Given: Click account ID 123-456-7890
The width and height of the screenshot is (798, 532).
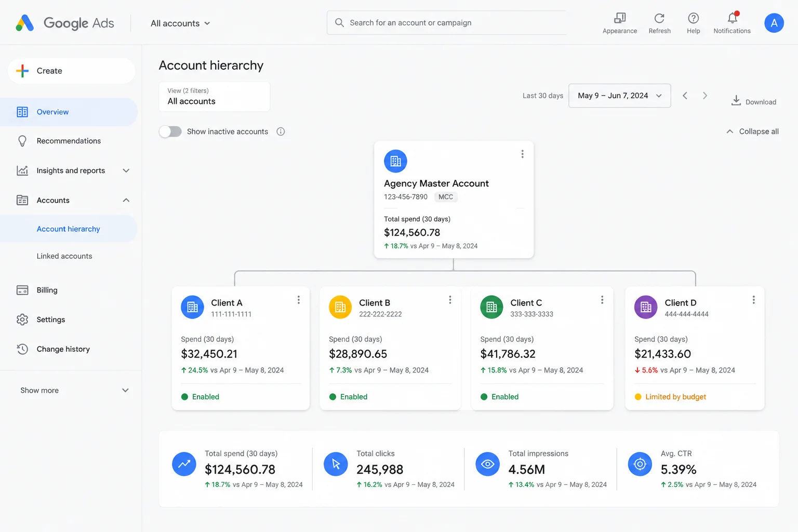Looking at the screenshot, I should pyautogui.click(x=406, y=197).
